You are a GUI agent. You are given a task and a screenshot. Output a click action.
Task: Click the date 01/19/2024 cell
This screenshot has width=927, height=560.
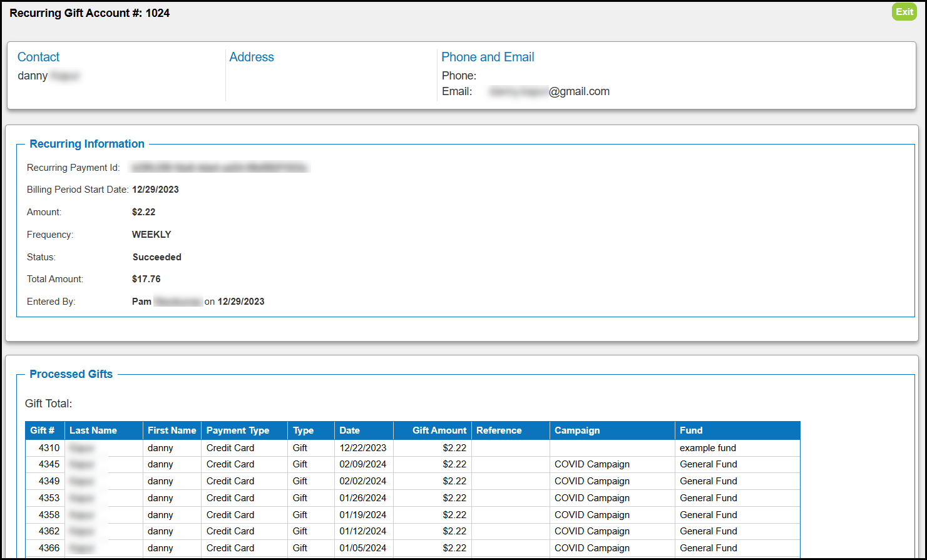363,515
